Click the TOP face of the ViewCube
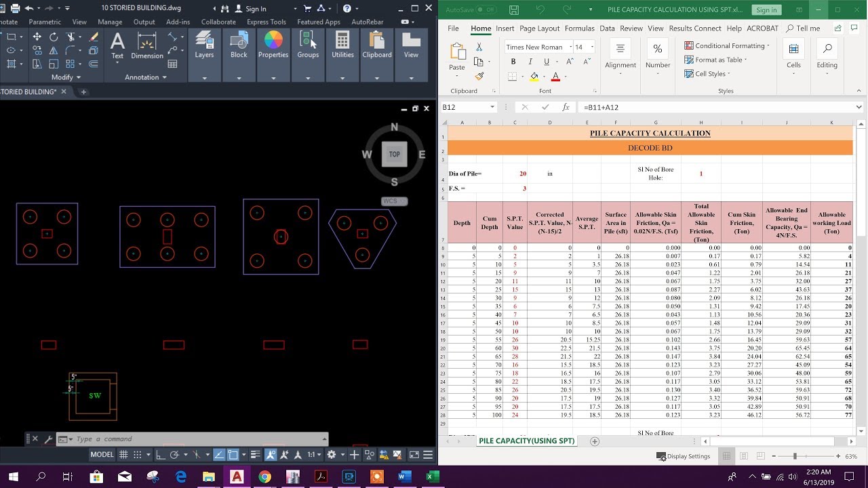868x488 pixels. [x=395, y=155]
